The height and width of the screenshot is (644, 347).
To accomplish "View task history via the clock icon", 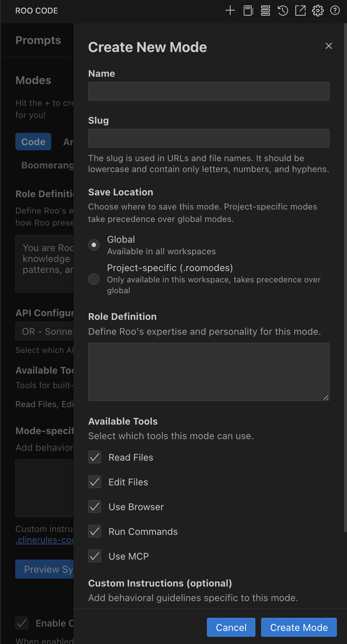I will click(283, 11).
